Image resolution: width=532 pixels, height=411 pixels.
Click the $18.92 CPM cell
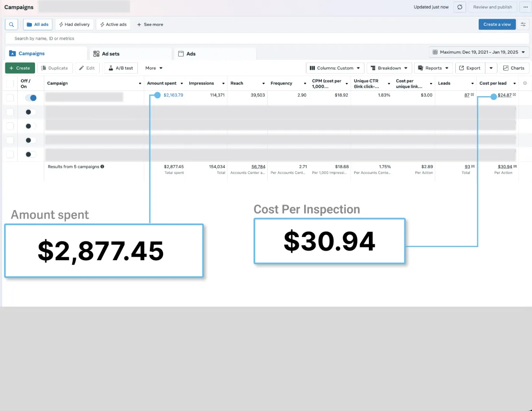pyautogui.click(x=342, y=95)
